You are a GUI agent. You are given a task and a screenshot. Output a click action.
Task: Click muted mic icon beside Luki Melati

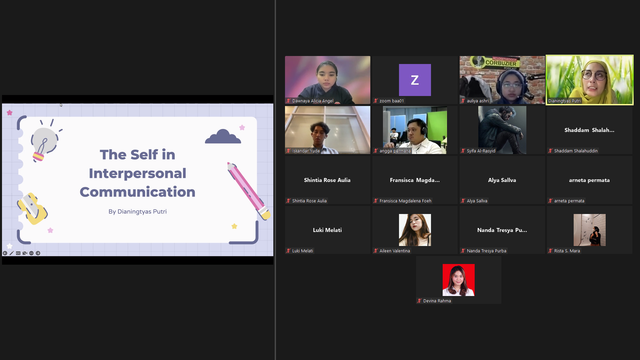(288, 251)
